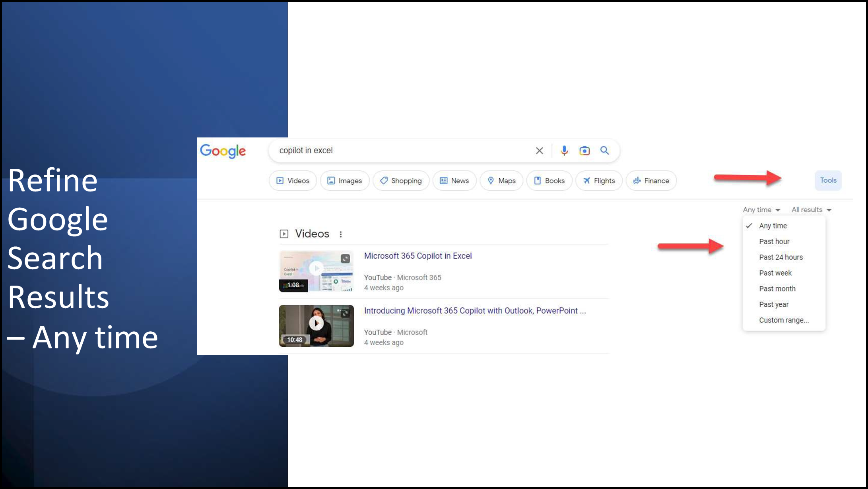Open the All results dropdown
Image resolution: width=868 pixels, height=489 pixels.
pyautogui.click(x=811, y=210)
